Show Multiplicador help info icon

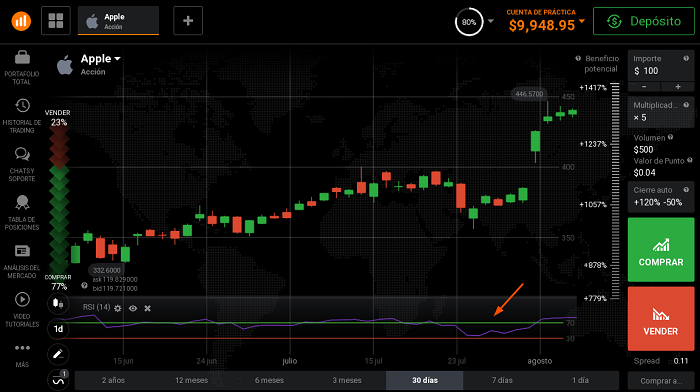[x=686, y=105]
